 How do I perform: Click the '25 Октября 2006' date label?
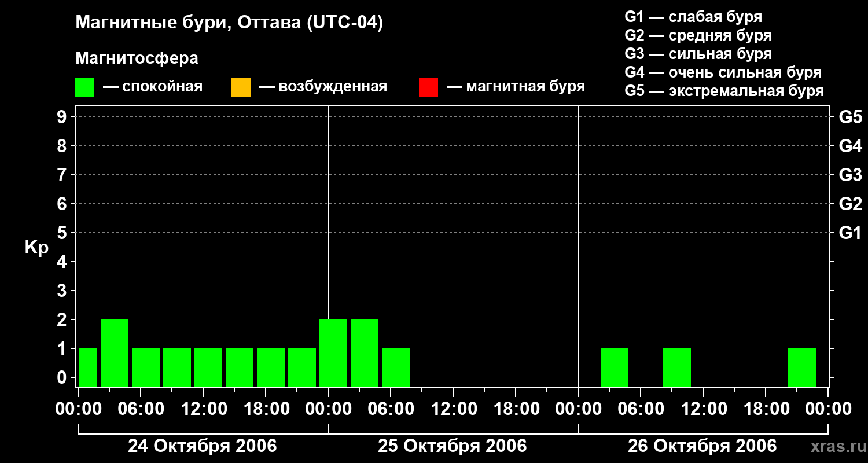coord(453,446)
